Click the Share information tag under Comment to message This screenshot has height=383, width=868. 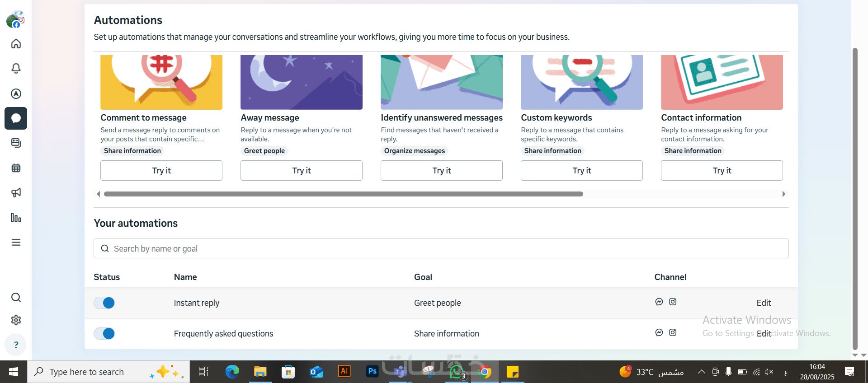tap(132, 151)
